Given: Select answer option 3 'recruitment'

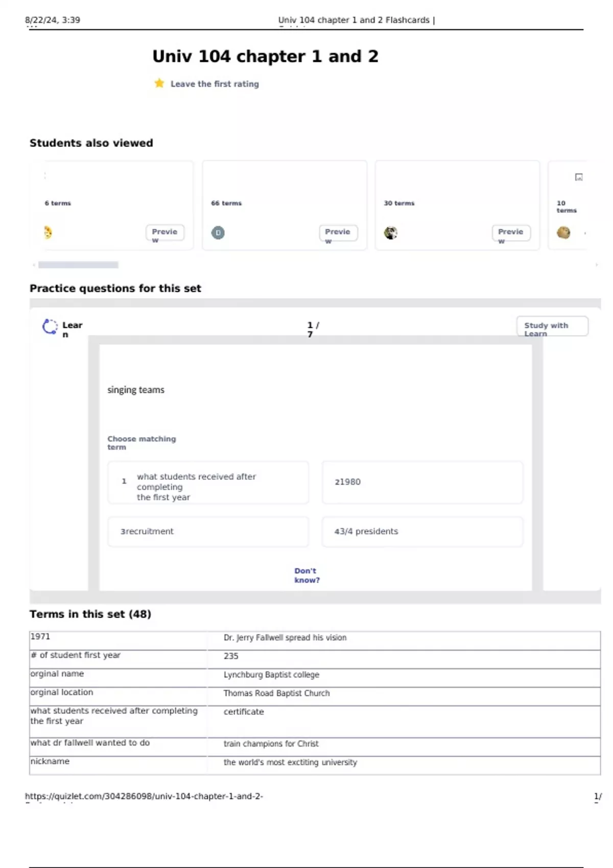Looking at the screenshot, I should pyautogui.click(x=208, y=532).
